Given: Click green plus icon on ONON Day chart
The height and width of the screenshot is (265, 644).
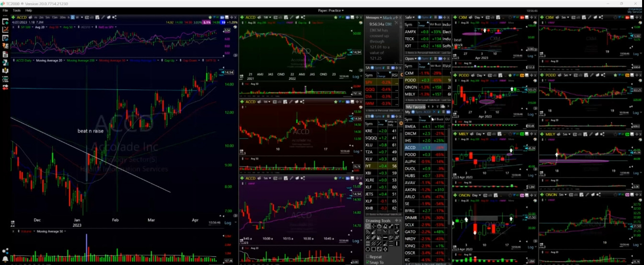Looking at the screenshot, I should coord(455,195).
